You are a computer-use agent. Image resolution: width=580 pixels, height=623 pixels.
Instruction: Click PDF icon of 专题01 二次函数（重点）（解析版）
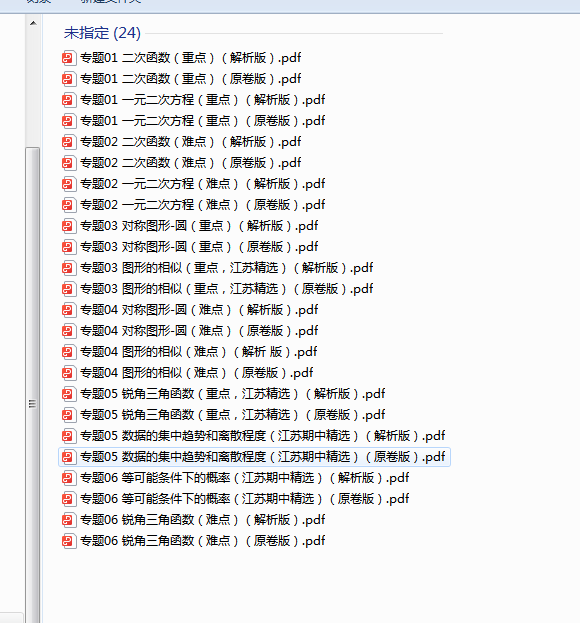69,58
